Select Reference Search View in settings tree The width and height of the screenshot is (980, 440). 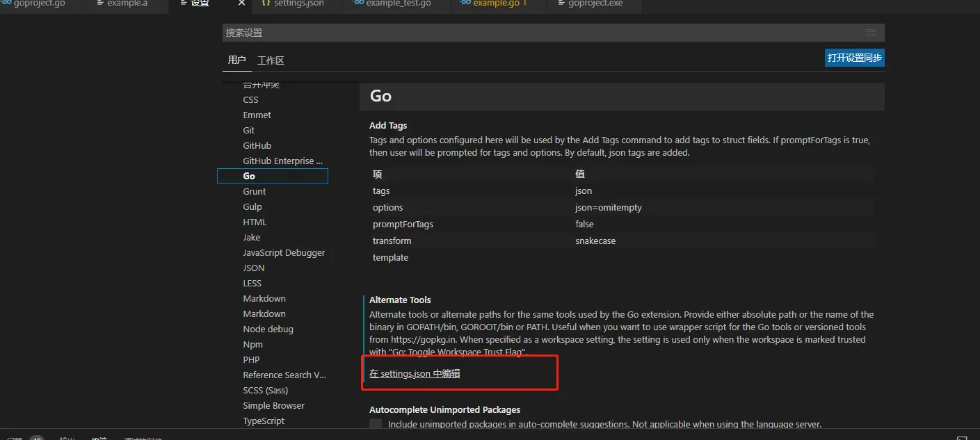(284, 375)
